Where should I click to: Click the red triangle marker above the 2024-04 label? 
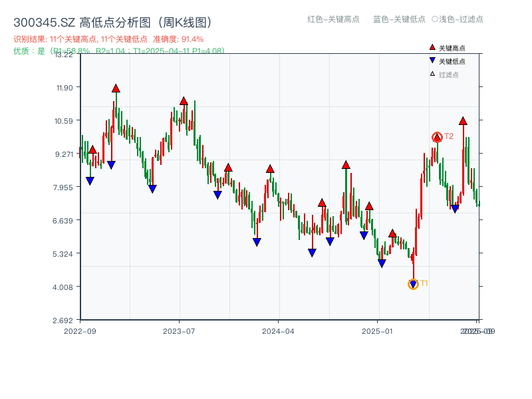(269, 169)
